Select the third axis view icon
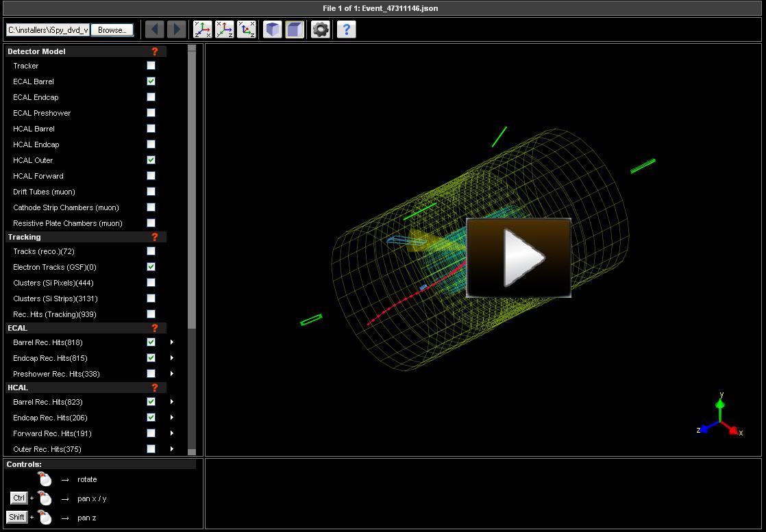Image resolution: width=766 pixels, height=532 pixels. [247, 29]
